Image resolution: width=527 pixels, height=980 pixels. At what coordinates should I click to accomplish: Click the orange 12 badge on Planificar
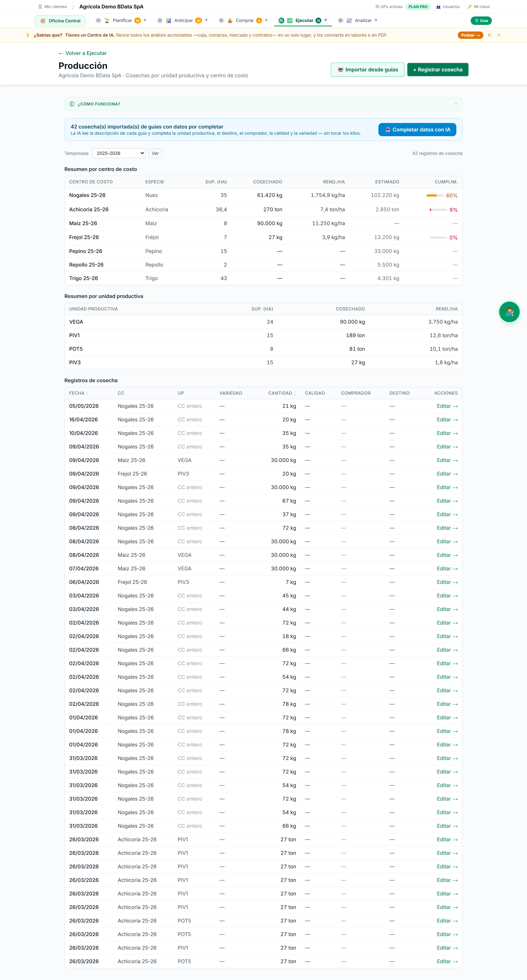(138, 21)
